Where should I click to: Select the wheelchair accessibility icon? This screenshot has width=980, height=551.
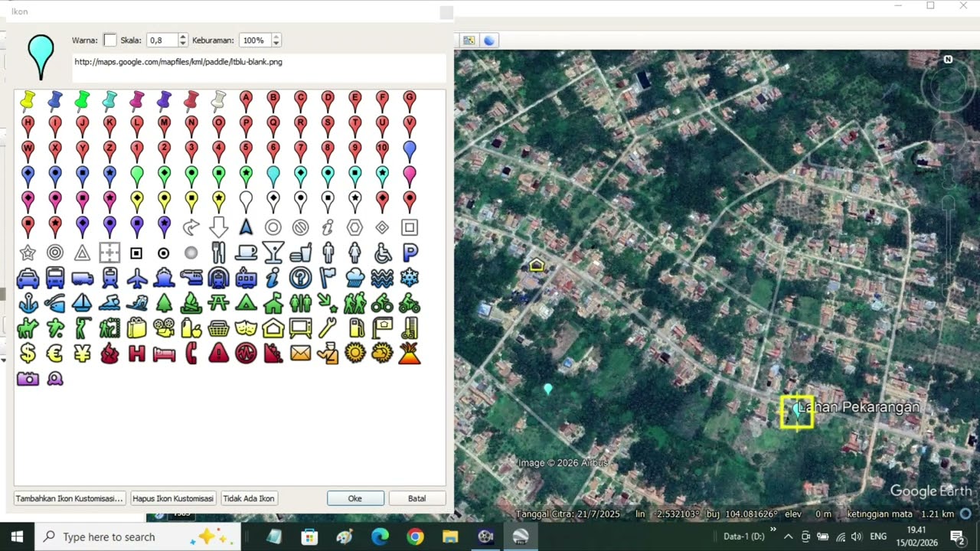coord(382,252)
